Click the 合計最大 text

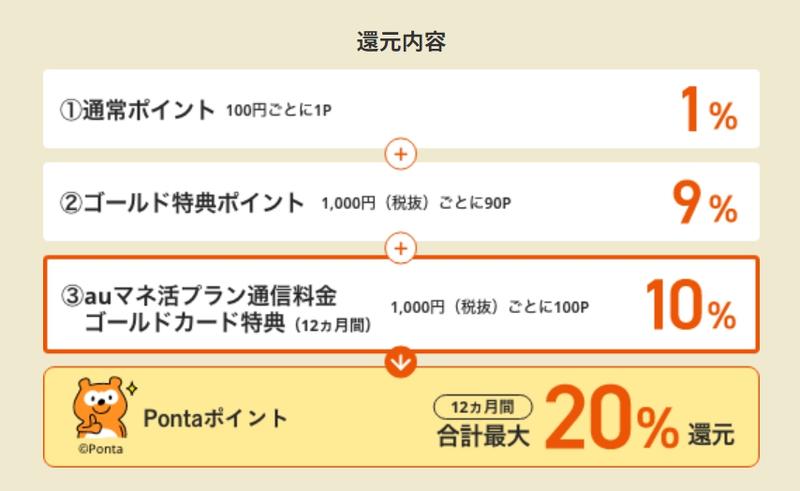pyautogui.click(x=482, y=435)
